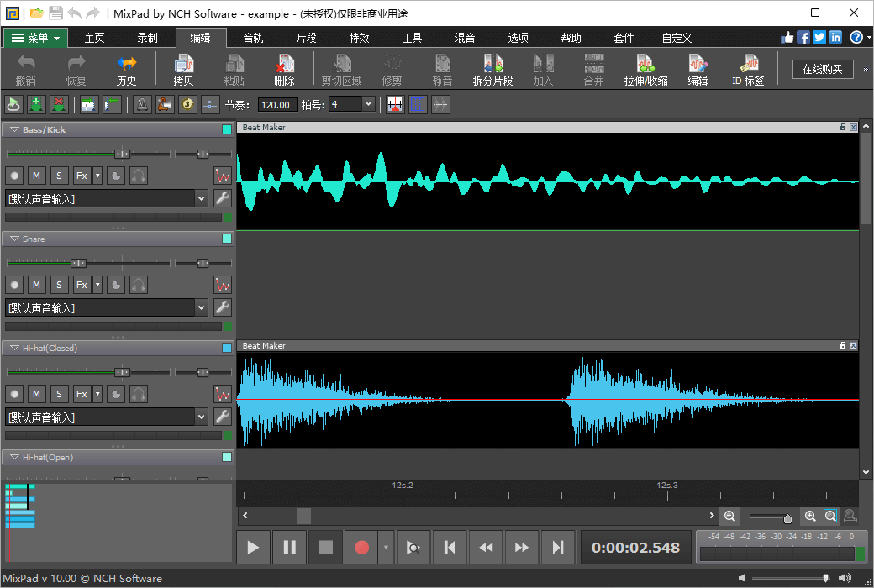Screen dimensions: 874x588
Task: Click the 拉伸/收缩 (stretch) icon
Action: click(x=645, y=70)
